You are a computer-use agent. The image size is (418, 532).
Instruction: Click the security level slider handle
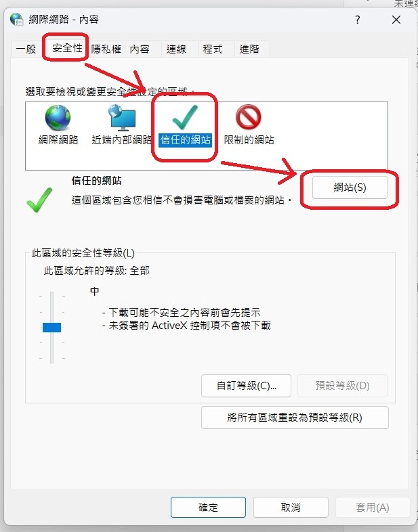51,328
